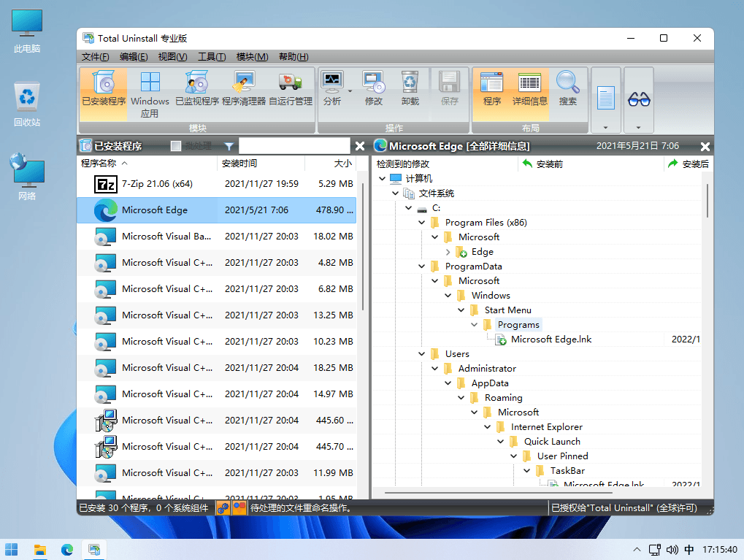
Task: Launch Microsoft Edge from the taskbar
Action: tap(67, 550)
